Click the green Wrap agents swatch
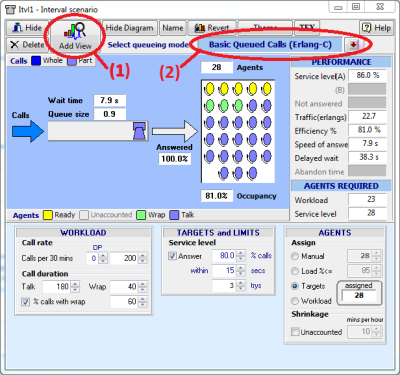The image size is (400, 375). (141, 215)
